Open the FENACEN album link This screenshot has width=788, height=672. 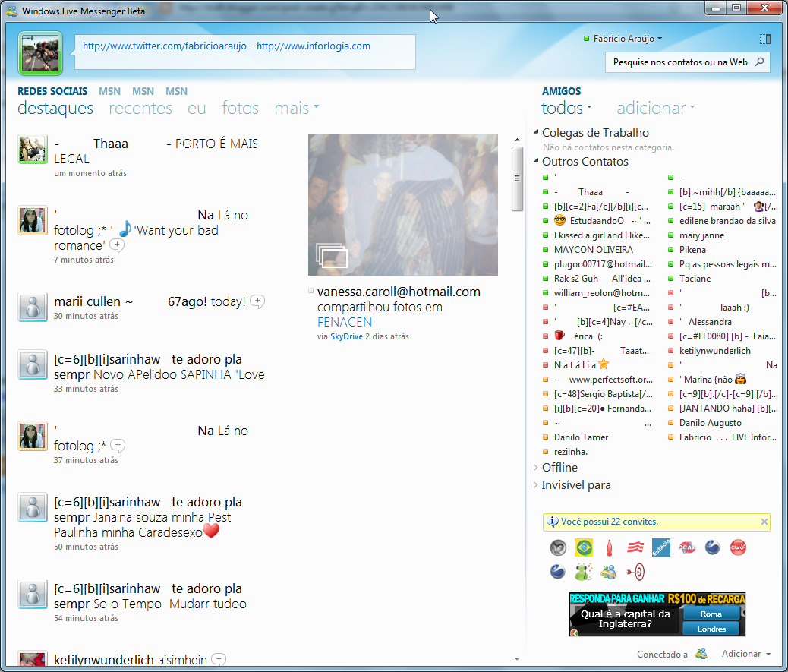(345, 322)
